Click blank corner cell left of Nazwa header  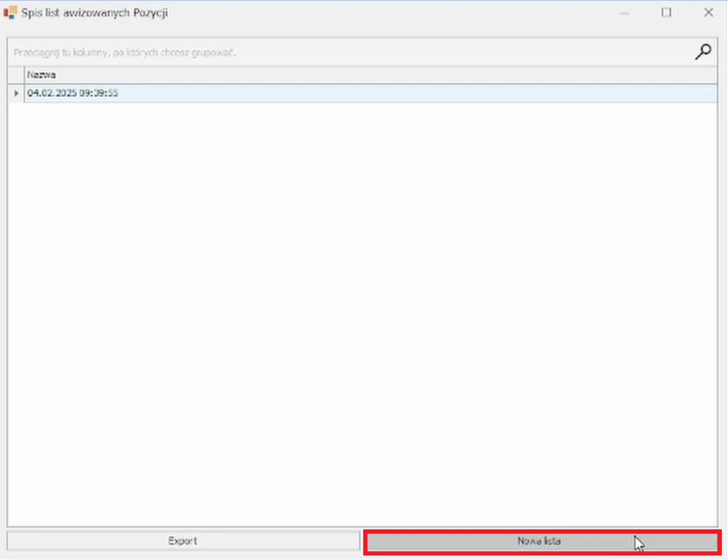pos(16,75)
